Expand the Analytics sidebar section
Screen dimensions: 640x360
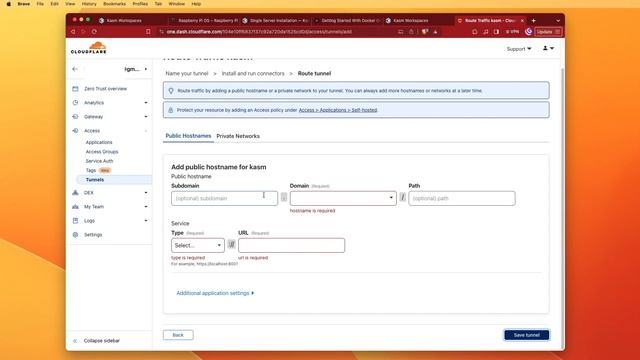146,102
